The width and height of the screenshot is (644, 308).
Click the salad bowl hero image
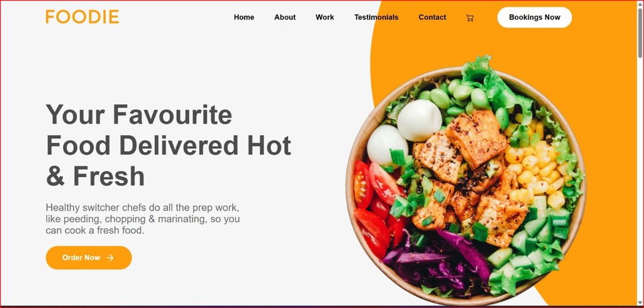[466, 177]
